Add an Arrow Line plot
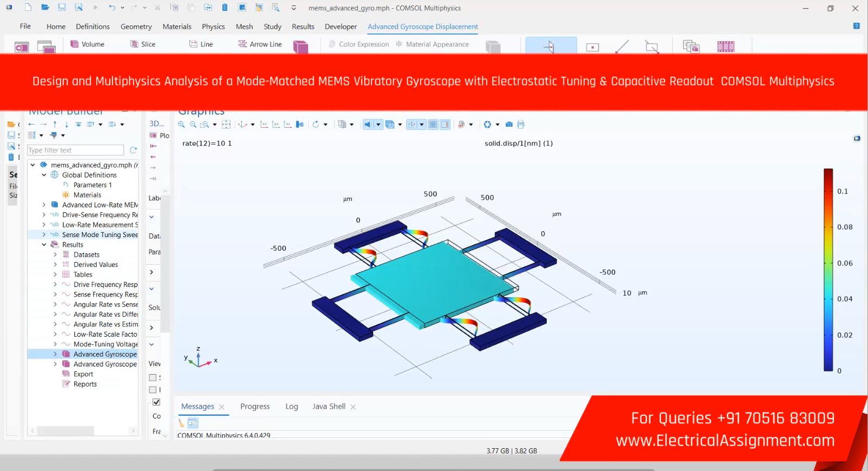Screen dimensions: 868x471 click(260, 44)
